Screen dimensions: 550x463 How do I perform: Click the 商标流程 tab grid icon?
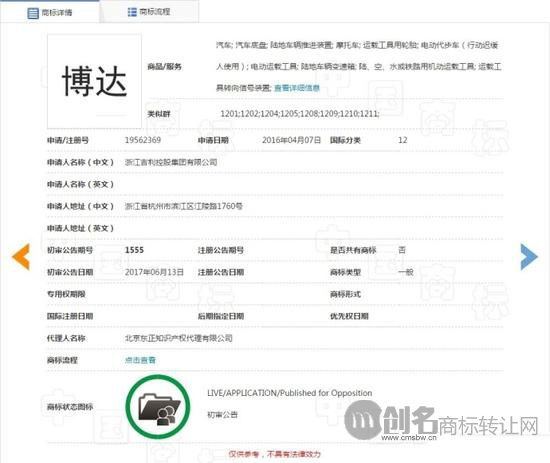coord(132,12)
